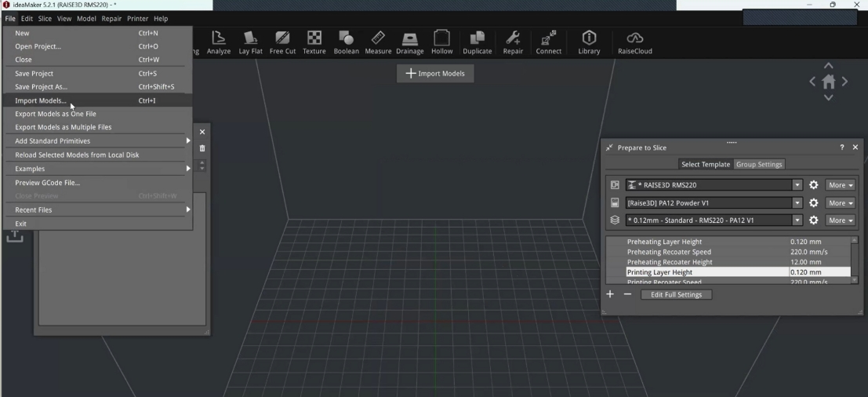Click the Edit Full Settings button

(676, 294)
